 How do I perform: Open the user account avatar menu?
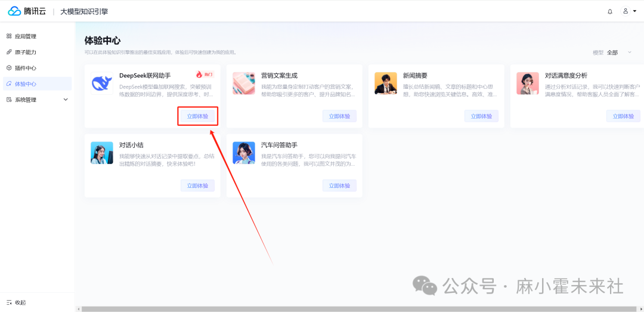[x=626, y=11]
